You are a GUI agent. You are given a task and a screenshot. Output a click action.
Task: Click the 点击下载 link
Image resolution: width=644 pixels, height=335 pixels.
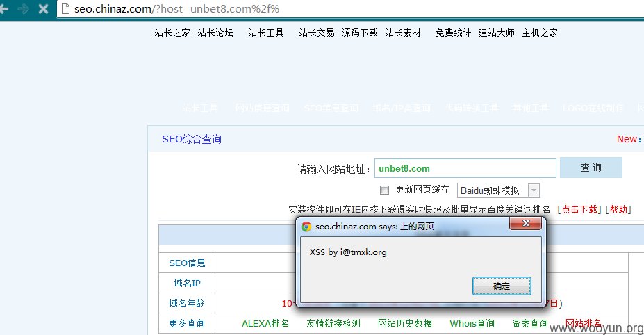(x=579, y=209)
